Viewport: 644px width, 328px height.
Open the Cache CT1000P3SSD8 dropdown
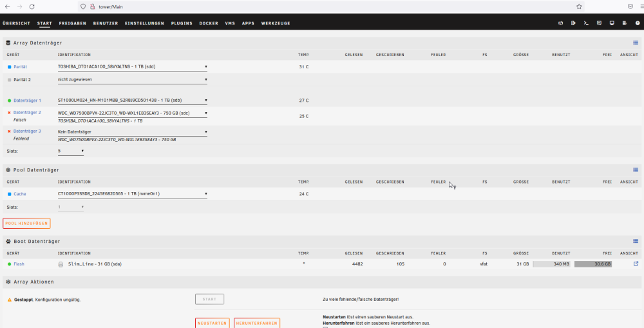pos(132,194)
